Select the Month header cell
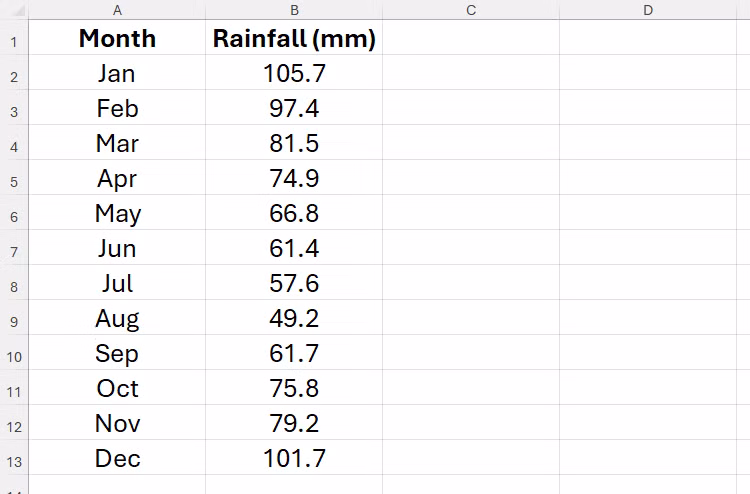 [118, 39]
